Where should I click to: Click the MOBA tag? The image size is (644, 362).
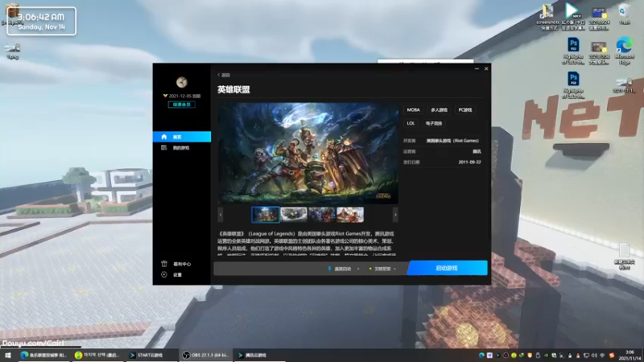click(x=413, y=110)
